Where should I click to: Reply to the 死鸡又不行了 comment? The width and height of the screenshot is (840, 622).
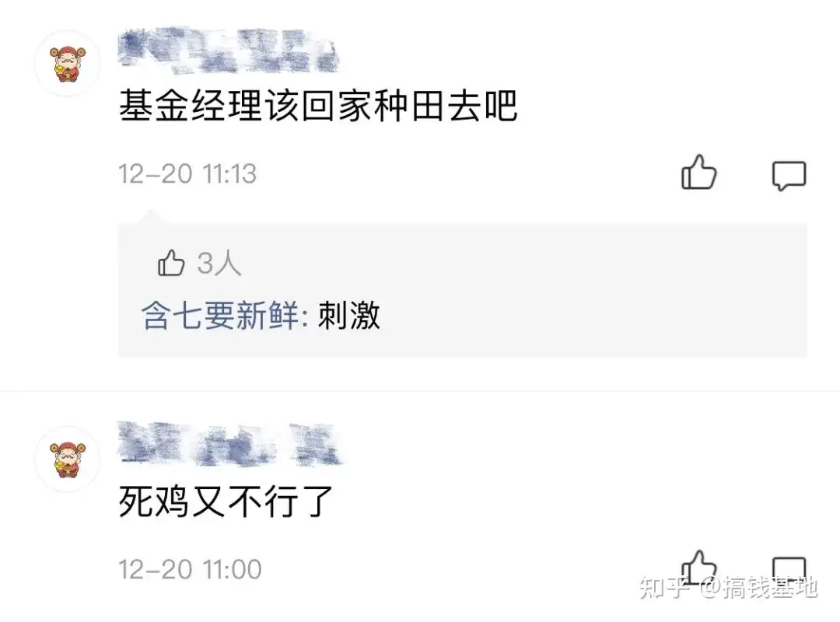coord(789,569)
